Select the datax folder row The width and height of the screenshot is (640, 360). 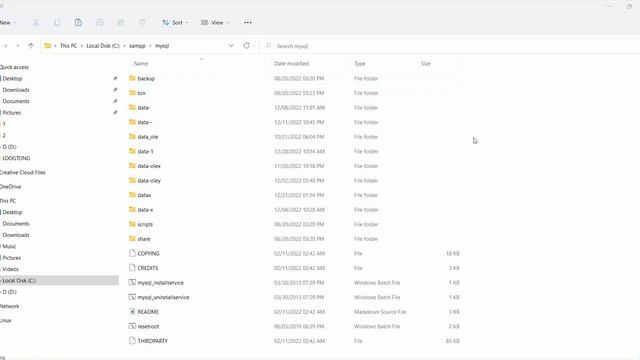point(295,195)
